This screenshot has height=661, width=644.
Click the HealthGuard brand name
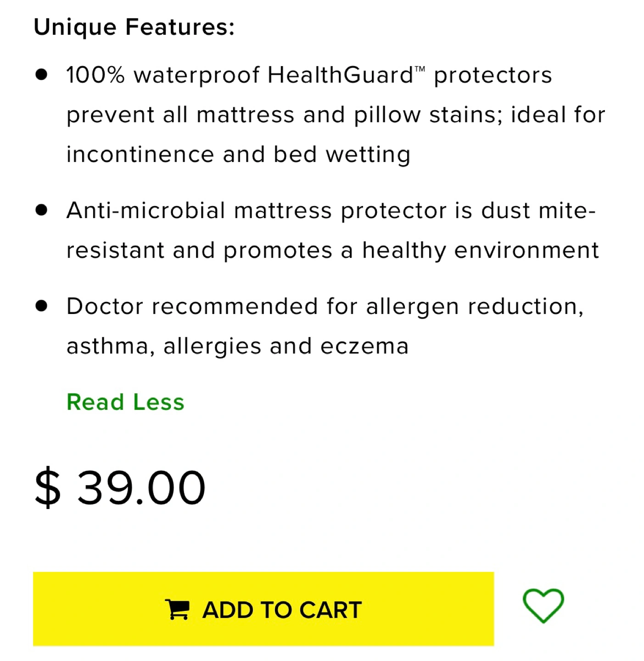click(x=340, y=75)
